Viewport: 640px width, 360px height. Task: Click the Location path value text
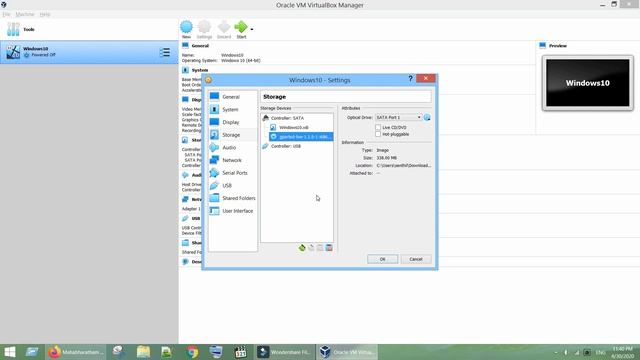pos(404,165)
